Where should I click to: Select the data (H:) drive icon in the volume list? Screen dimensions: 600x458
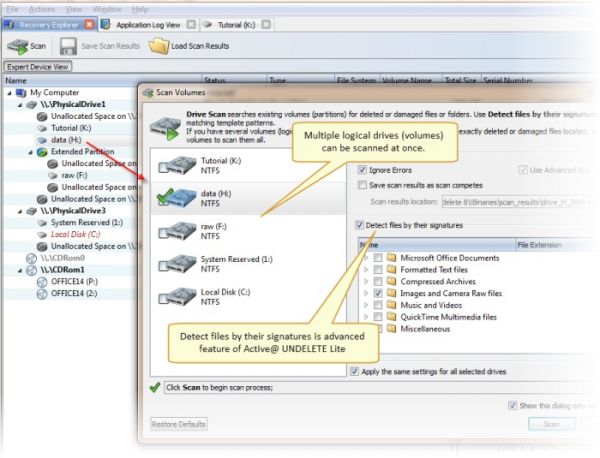tap(176, 195)
